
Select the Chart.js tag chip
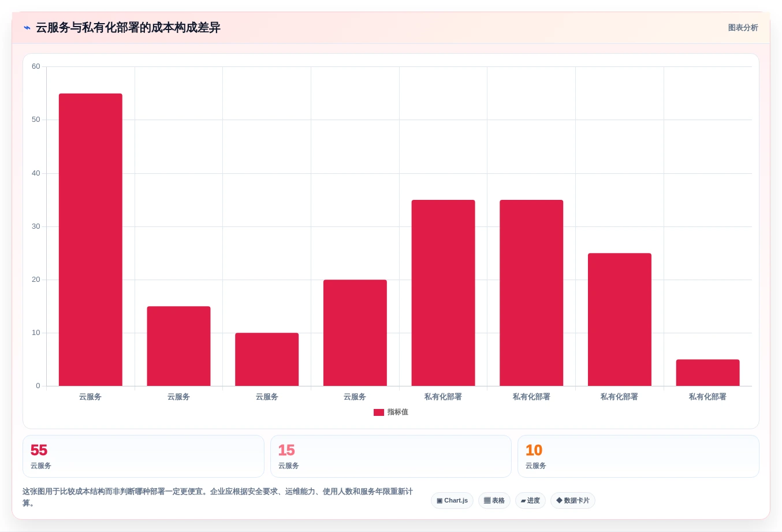452,501
